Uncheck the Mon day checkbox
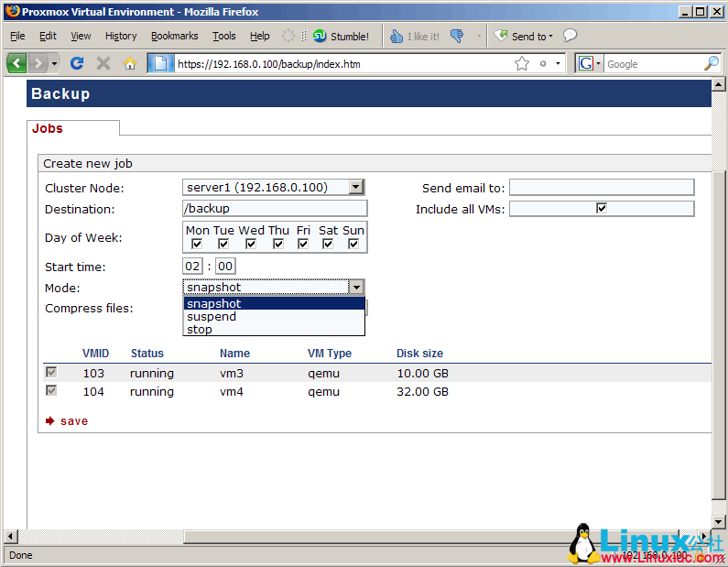Viewport: 728px width, 567px height. [197, 244]
